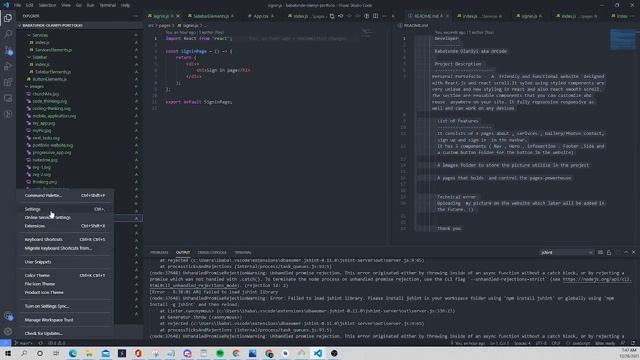The image size is (640, 360).
Task: Click the git branch in status bar
Action: click(24, 343)
